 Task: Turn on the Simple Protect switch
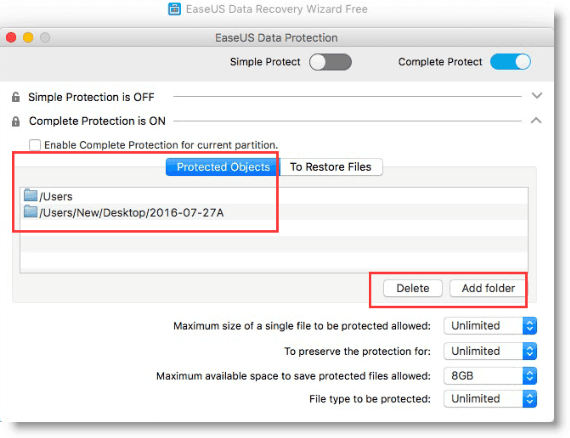(x=330, y=62)
